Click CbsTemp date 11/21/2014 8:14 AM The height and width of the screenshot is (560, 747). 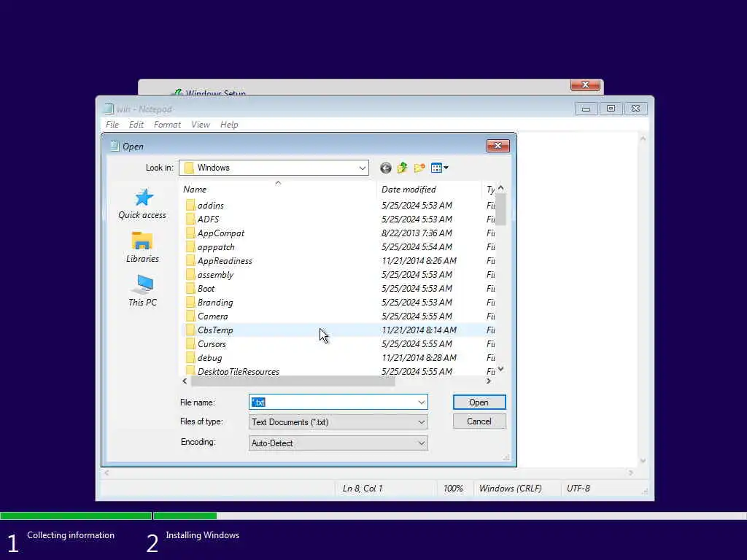point(419,330)
